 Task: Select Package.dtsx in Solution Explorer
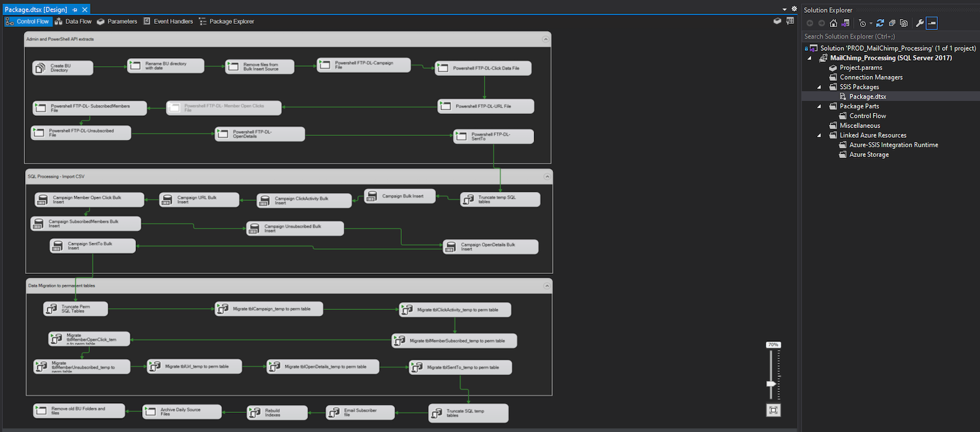pyautogui.click(x=867, y=97)
